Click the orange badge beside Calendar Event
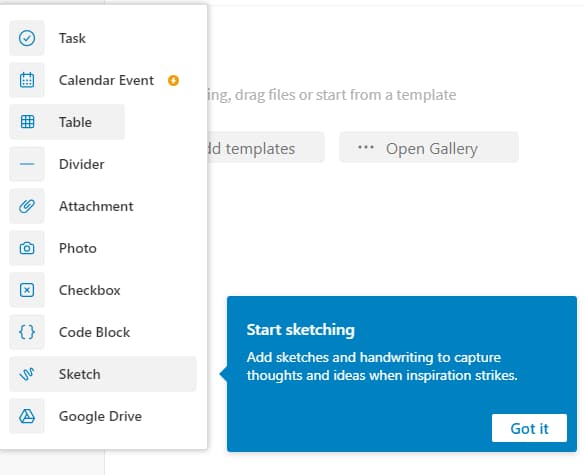Screen dimensions: 585x475 173,80
